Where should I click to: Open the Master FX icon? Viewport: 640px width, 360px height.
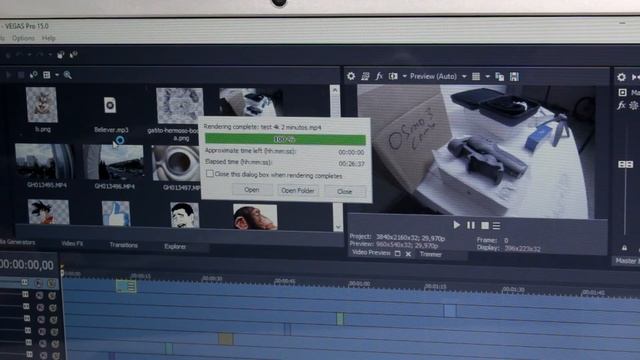(621, 105)
